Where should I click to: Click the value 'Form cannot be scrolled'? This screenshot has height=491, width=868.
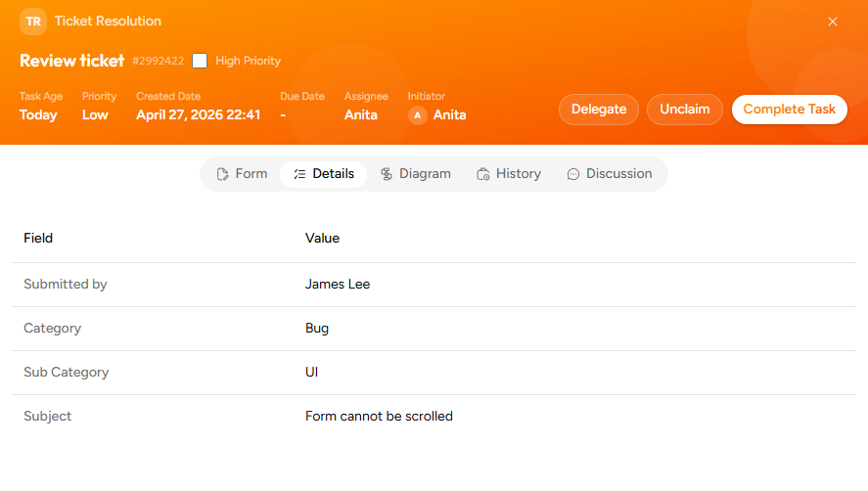(379, 417)
